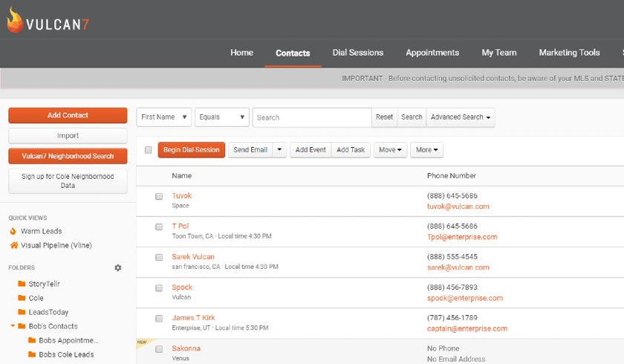Collapse the Bob's Contacts folder tree

coord(13,326)
